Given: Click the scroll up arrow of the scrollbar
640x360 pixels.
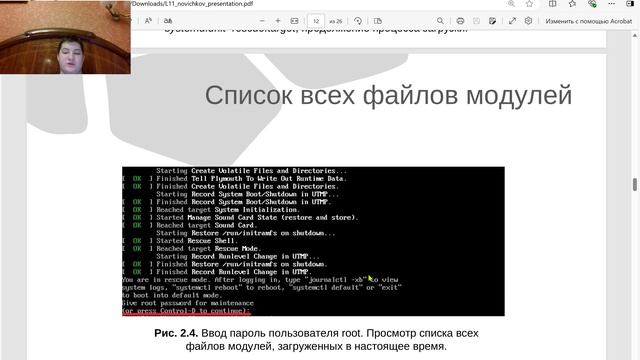Looking at the screenshot, I should tap(635, 36).
